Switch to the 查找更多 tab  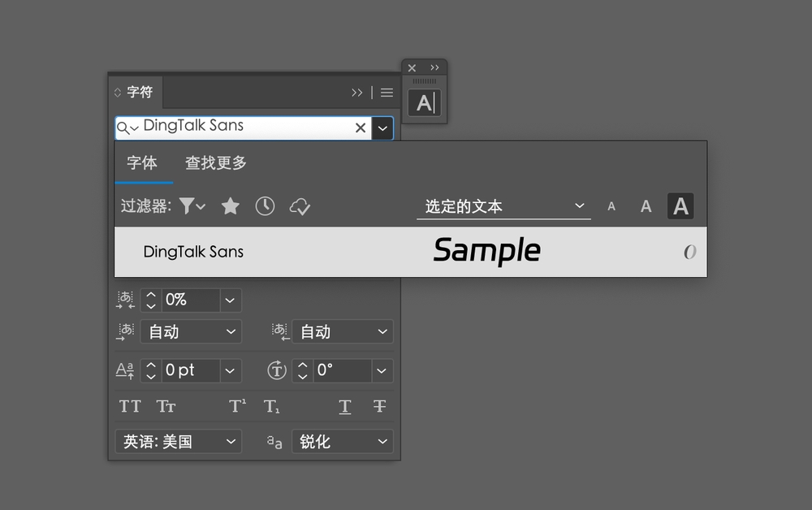click(x=216, y=163)
